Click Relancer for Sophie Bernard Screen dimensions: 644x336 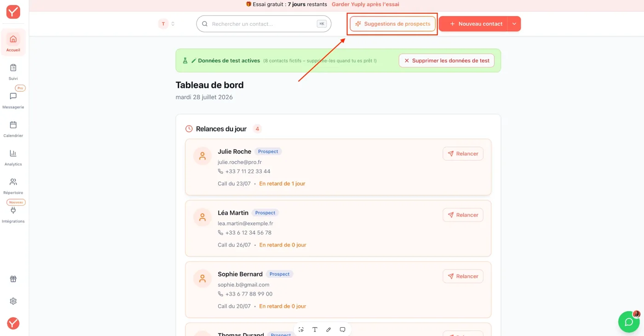pyautogui.click(x=463, y=276)
